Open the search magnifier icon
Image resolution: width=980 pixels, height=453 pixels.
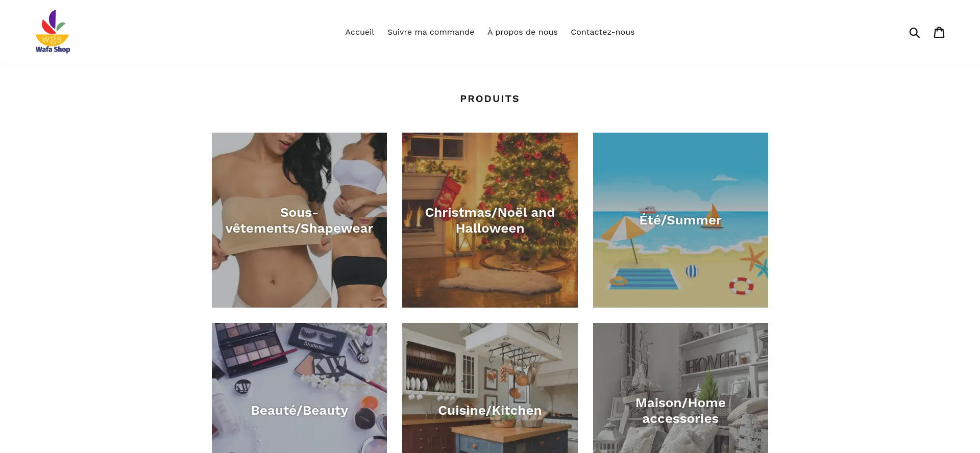point(914,33)
